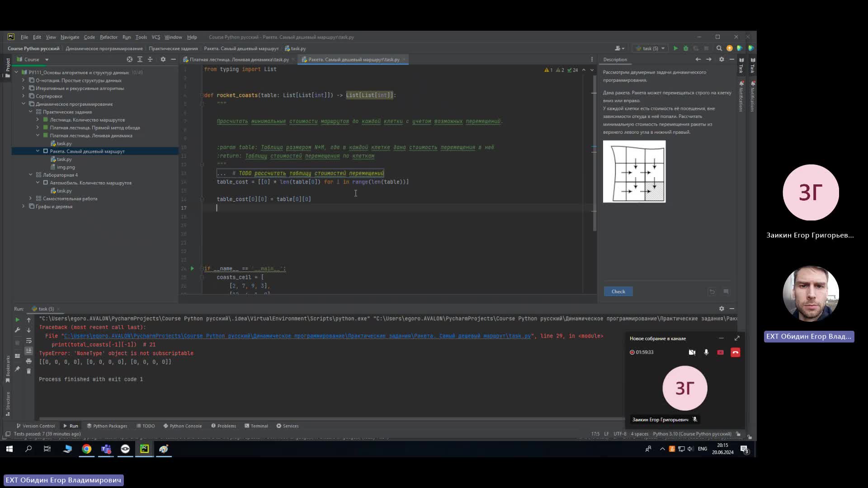
Task: Switch to Платная лестница task.py editor tab
Action: pos(239,60)
